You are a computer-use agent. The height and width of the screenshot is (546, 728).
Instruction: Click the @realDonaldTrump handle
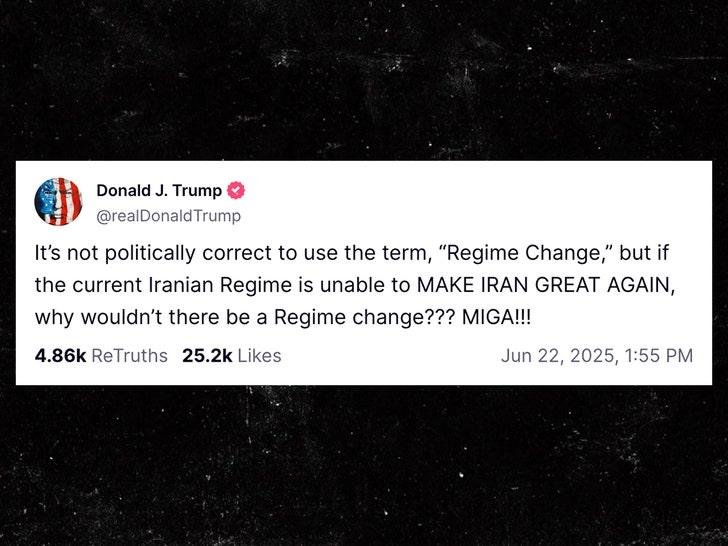click(168, 215)
